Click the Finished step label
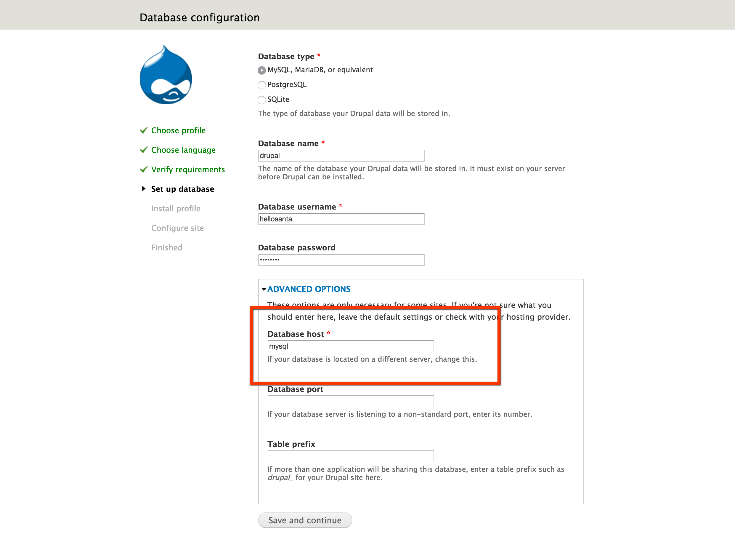 (x=167, y=248)
